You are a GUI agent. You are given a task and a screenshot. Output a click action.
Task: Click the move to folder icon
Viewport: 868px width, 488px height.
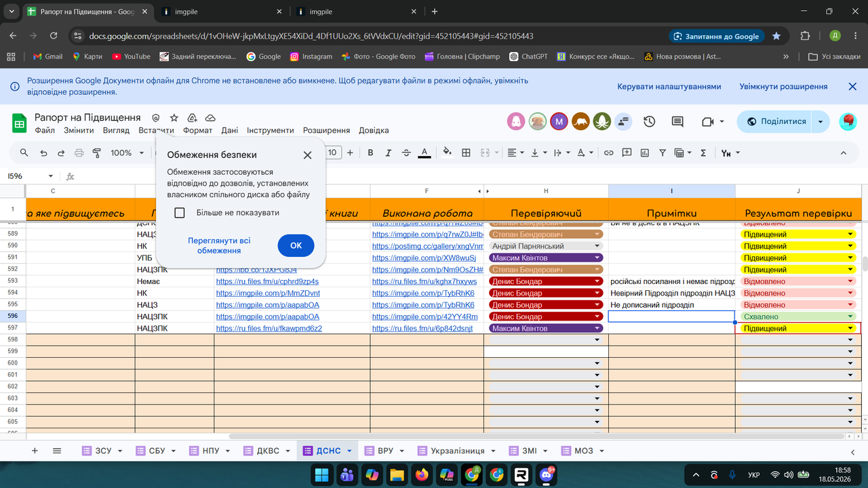(x=193, y=117)
